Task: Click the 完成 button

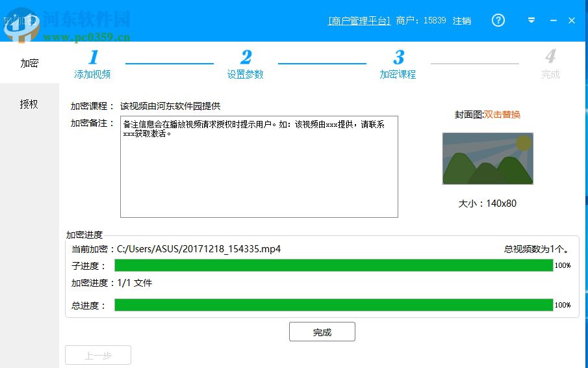Action: click(x=322, y=332)
